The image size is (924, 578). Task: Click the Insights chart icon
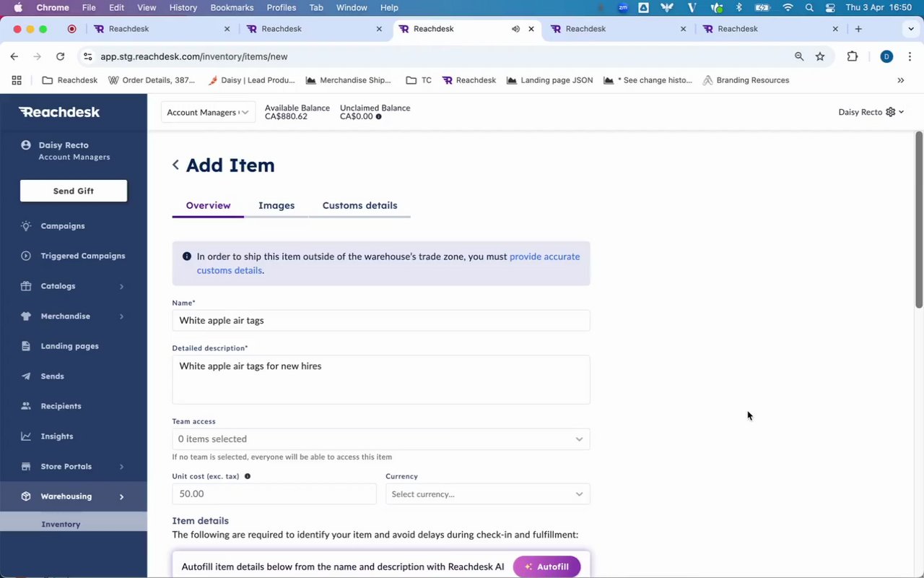[x=26, y=436]
